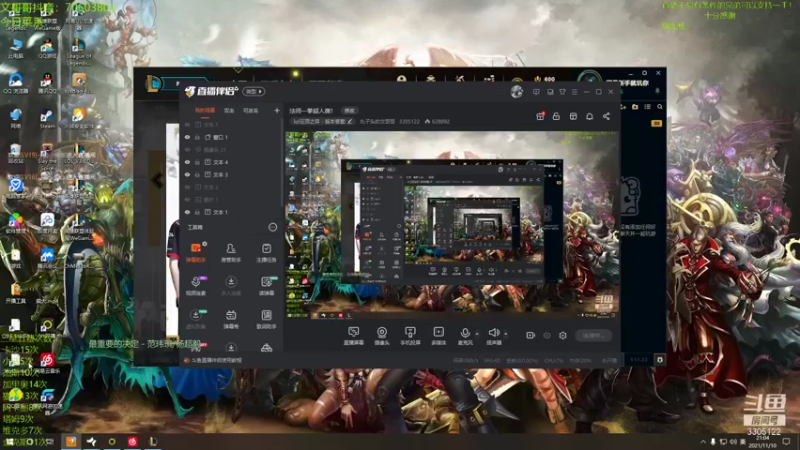
Task: Open the 歌词助手 tool
Action: pos(266,319)
